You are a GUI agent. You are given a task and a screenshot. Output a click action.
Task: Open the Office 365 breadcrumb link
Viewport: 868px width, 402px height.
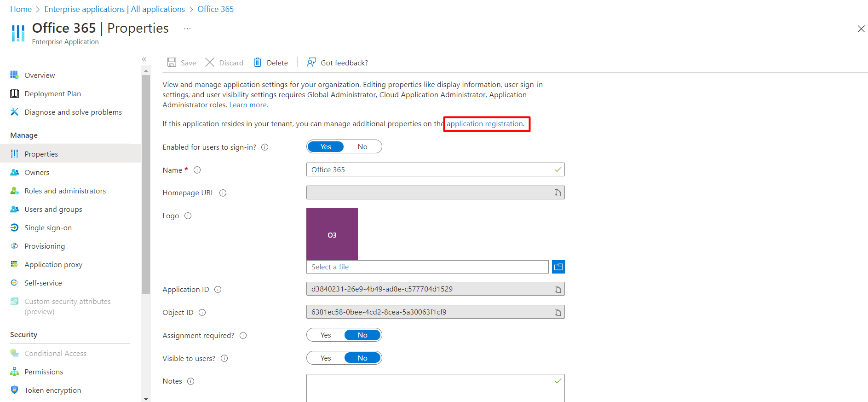[x=215, y=9]
